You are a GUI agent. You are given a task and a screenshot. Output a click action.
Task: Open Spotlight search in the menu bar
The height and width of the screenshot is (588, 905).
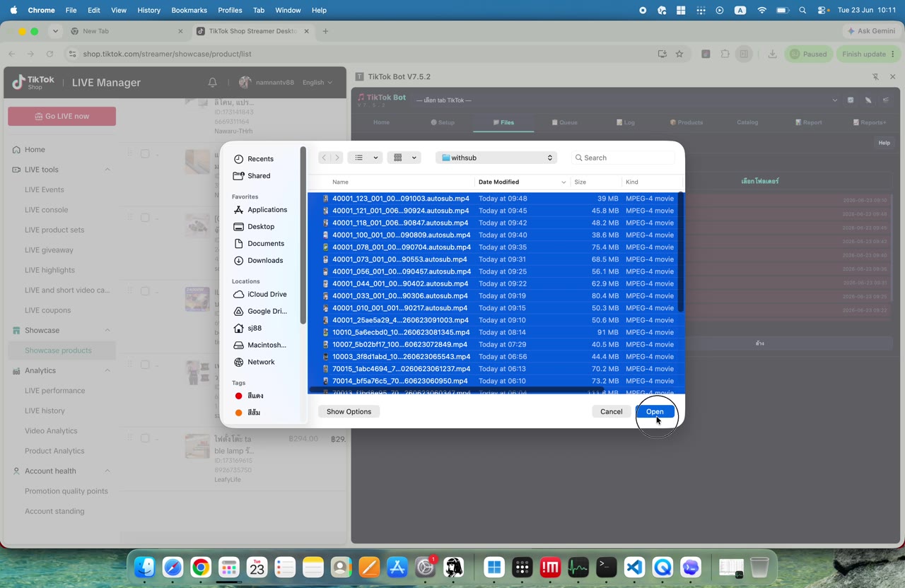[802, 10]
